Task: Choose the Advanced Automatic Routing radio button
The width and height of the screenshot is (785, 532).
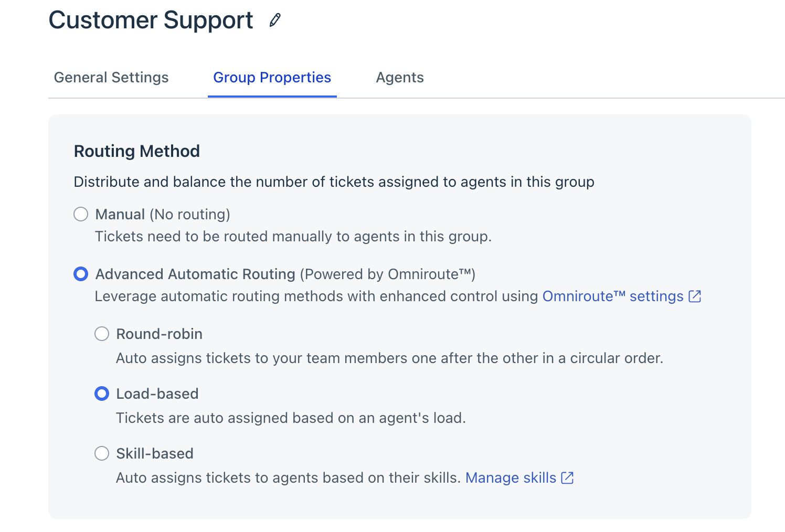Action: pos(81,274)
